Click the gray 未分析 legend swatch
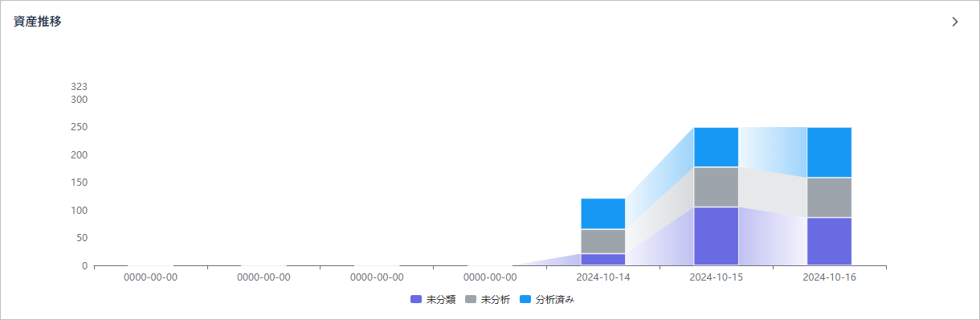 [470, 299]
